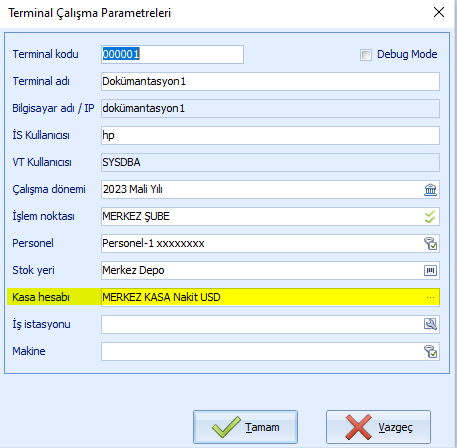Click the Makine label

[29, 351]
